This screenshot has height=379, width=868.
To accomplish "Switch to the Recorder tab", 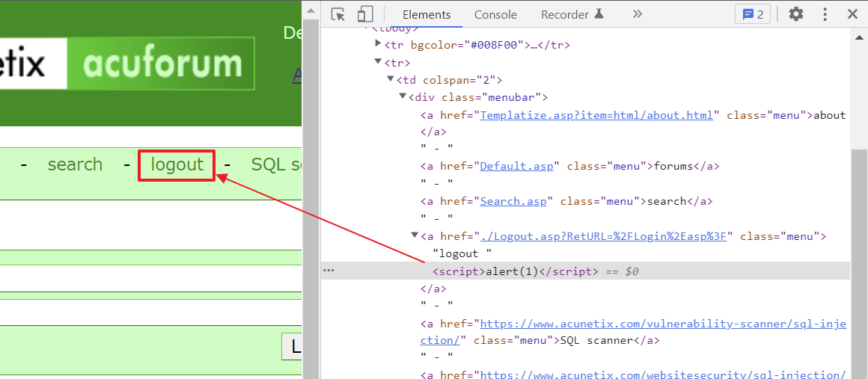I will 572,15.
